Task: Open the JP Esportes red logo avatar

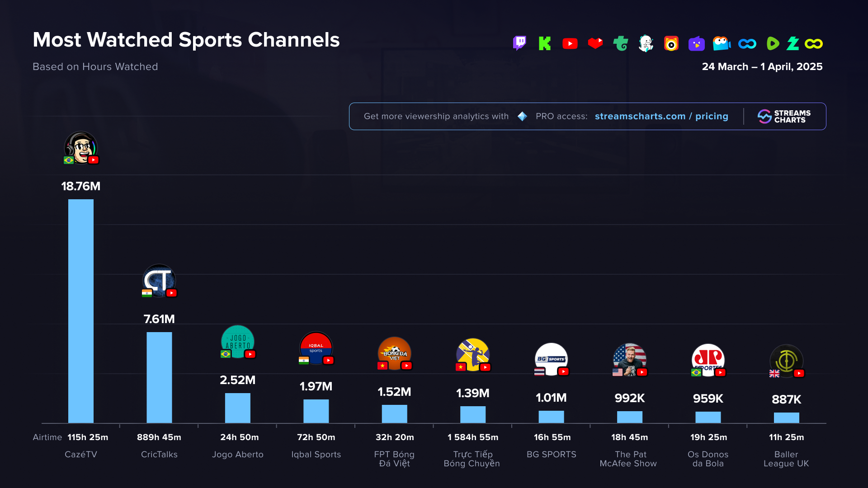Action: tap(708, 360)
